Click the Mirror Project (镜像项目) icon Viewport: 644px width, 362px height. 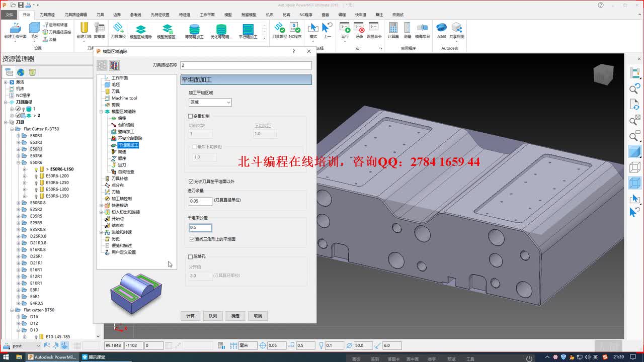422,30
